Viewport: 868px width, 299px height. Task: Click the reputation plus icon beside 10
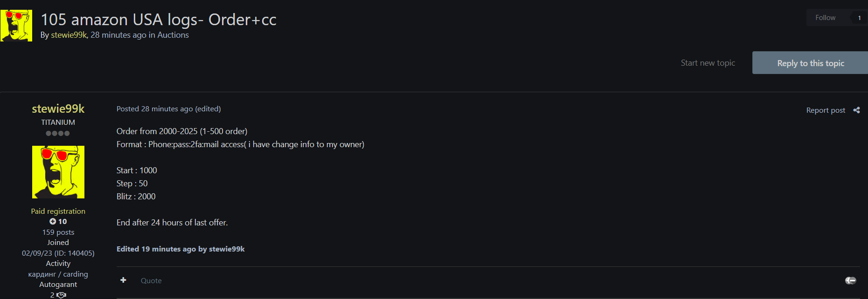pyautogui.click(x=53, y=222)
